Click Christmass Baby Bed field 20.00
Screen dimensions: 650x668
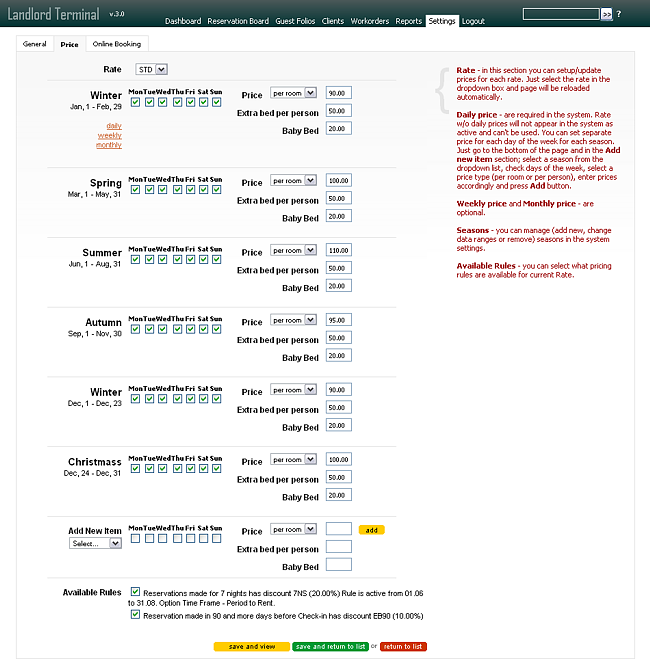click(x=339, y=495)
